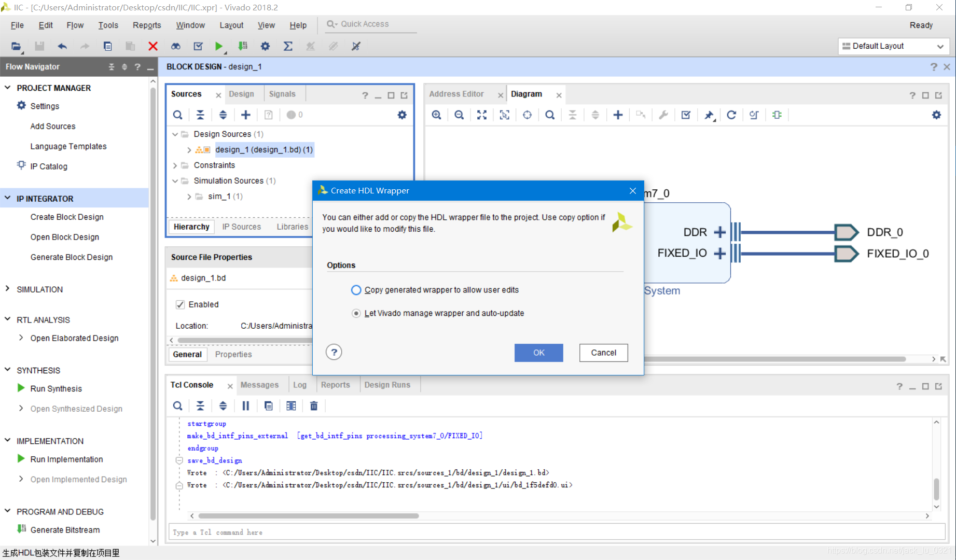Toggle the Enabled checkbox
The image size is (956, 560).
[x=180, y=305]
